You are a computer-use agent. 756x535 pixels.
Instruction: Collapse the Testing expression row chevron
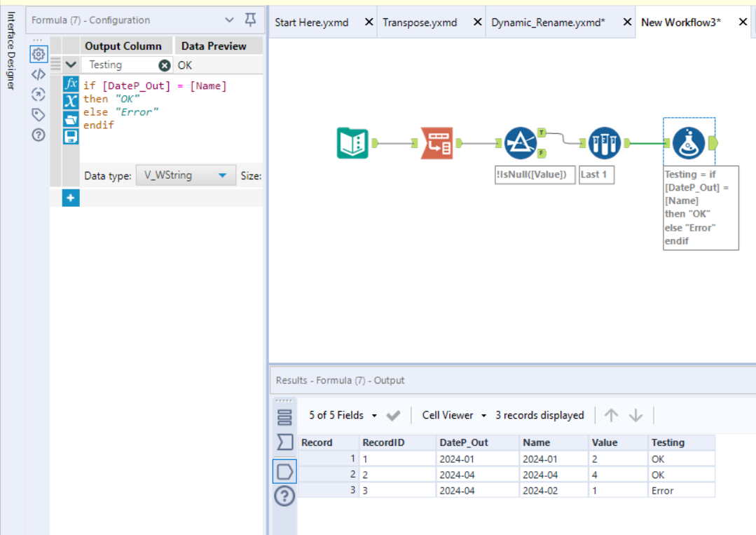pos(70,65)
